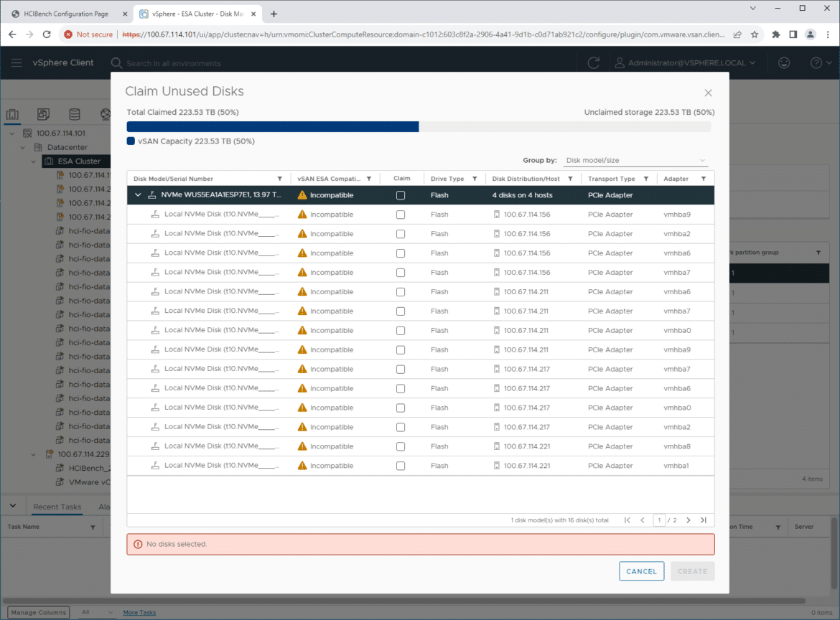Check claim box for 100.67.114.217 vmhba2 disk
Image resolution: width=840 pixels, height=620 pixels.
point(400,427)
